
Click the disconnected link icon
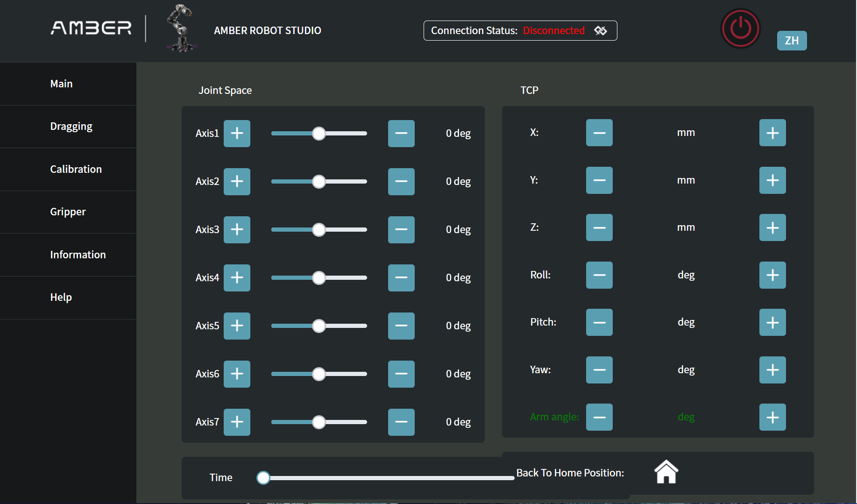pyautogui.click(x=601, y=31)
